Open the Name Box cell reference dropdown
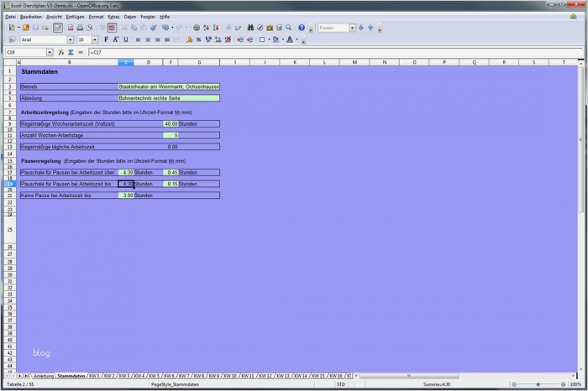 coord(50,52)
